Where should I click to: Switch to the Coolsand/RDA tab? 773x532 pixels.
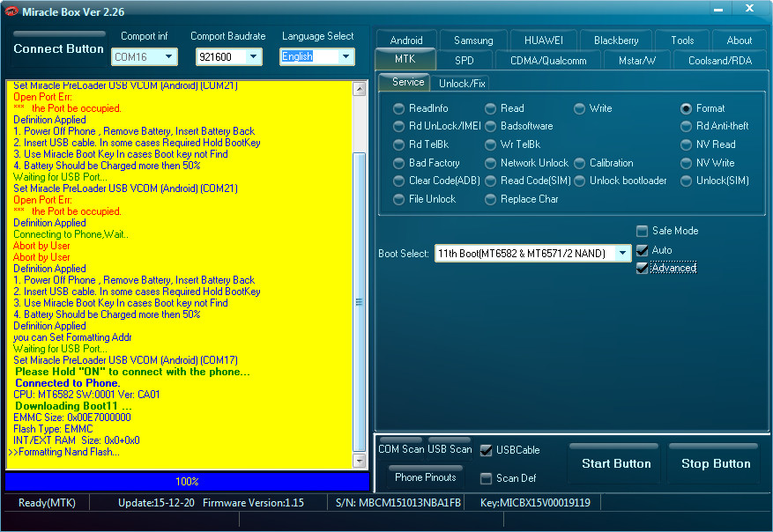pyautogui.click(x=720, y=60)
